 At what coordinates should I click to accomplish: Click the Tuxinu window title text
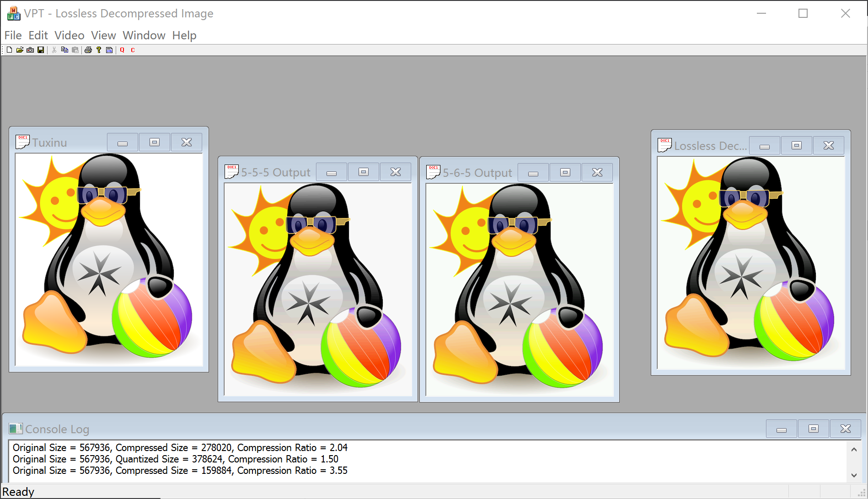click(x=49, y=143)
